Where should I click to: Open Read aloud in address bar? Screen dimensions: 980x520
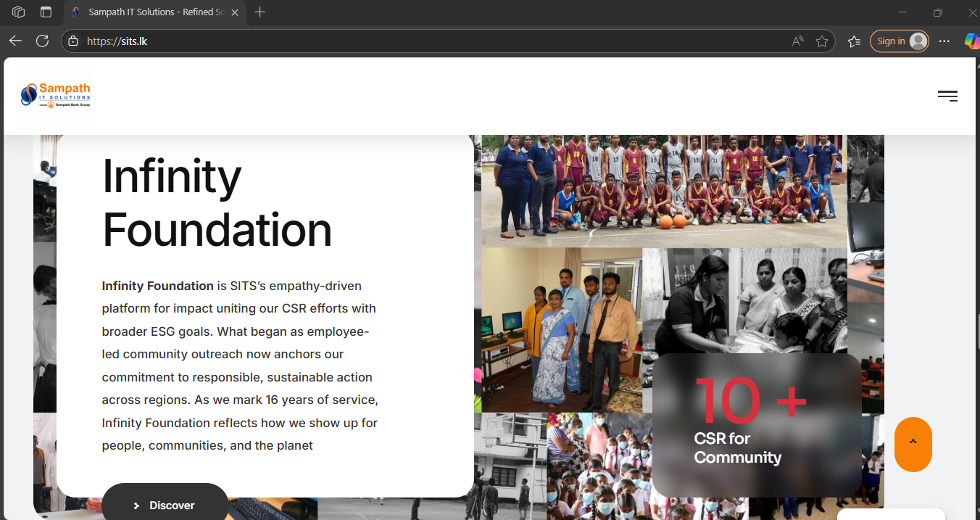[797, 41]
